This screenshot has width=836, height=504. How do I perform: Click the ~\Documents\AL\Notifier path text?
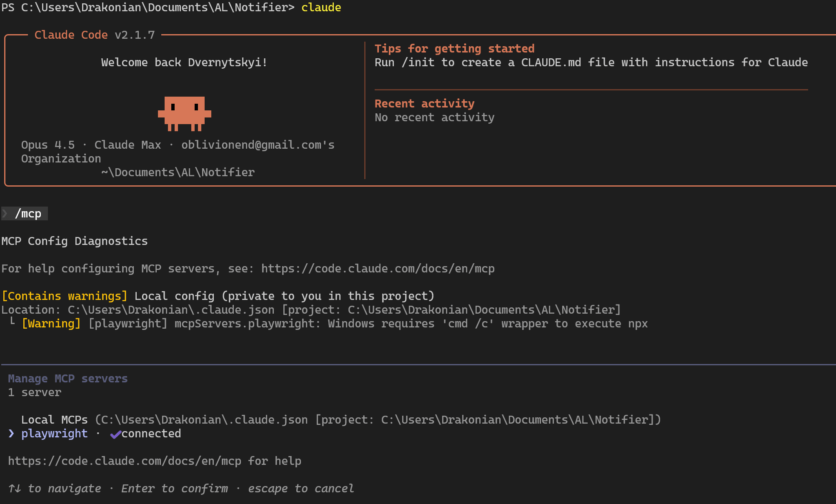coord(178,172)
